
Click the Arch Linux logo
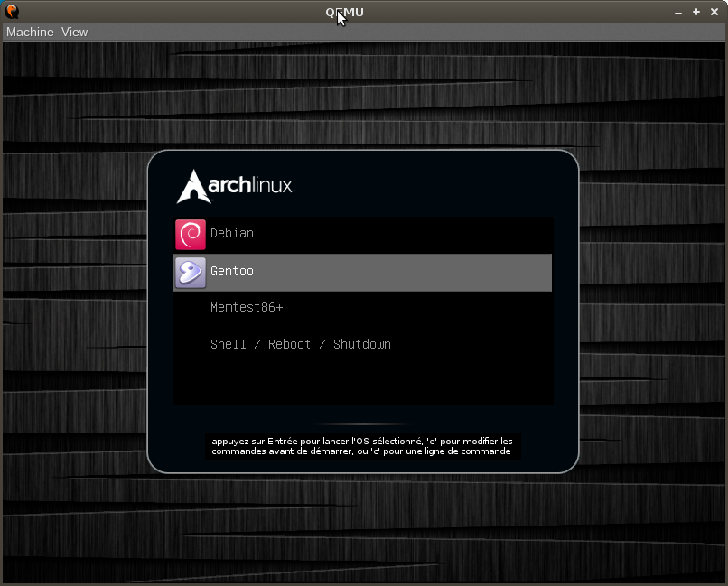[x=236, y=186]
